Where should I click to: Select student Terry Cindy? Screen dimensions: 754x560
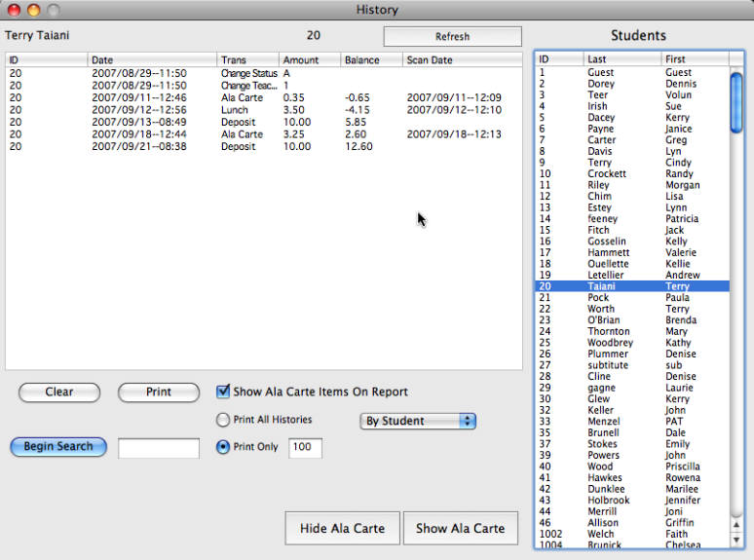[x=632, y=163]
